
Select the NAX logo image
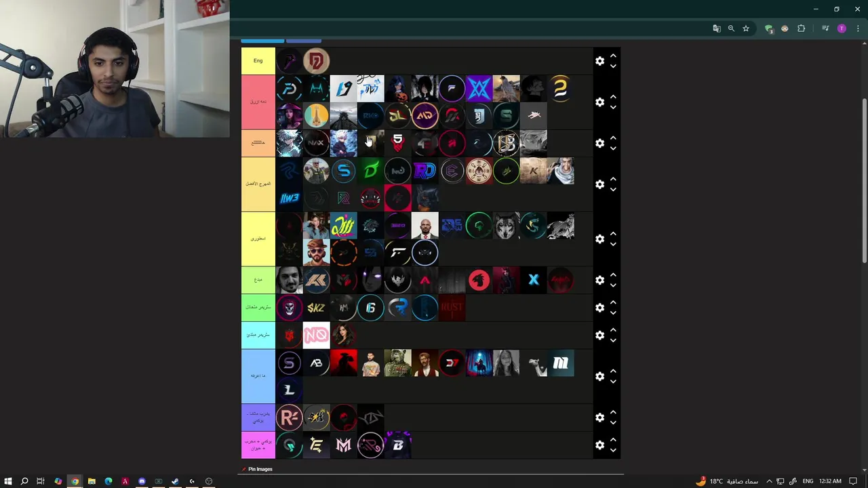coord(316,143)
